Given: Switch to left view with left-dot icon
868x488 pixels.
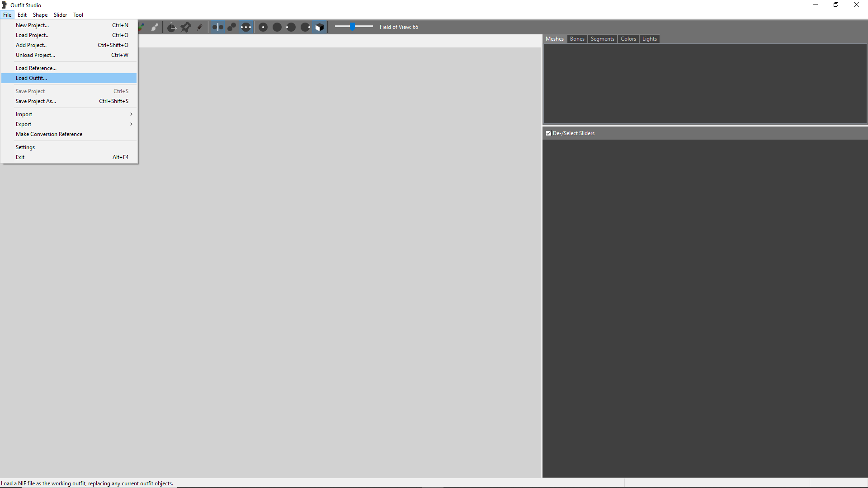Looking at the screenshot, I should pyautogui.click(x=291, y=27).
